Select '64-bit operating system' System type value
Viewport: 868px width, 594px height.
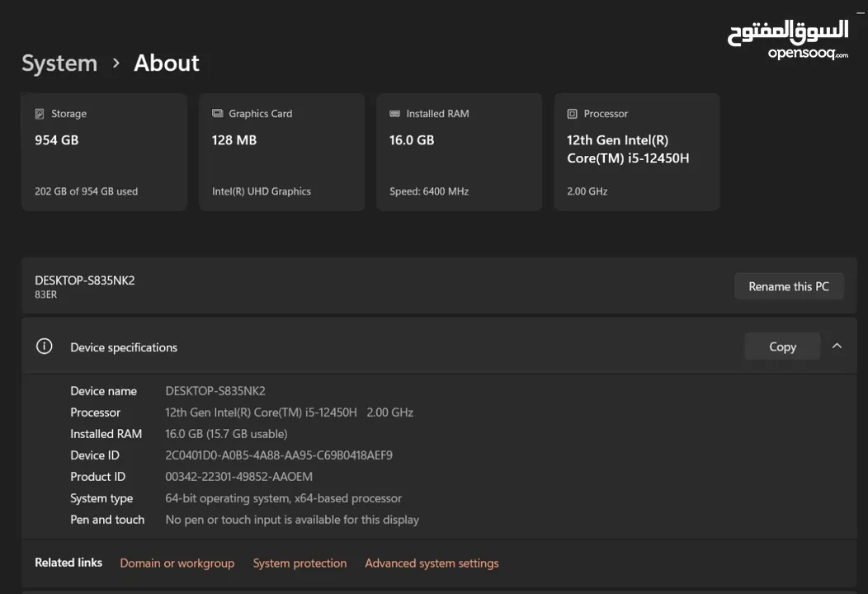tap(284, 498)
